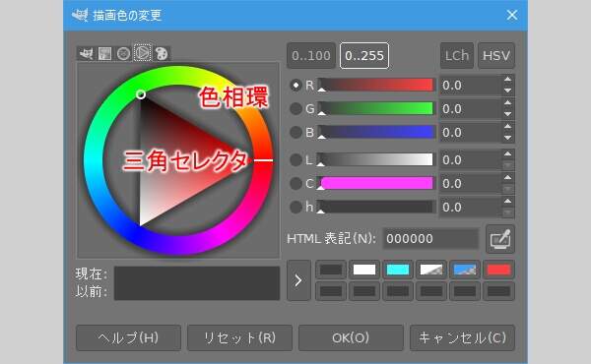Pick the dark gray history swatch

[331, 270]
